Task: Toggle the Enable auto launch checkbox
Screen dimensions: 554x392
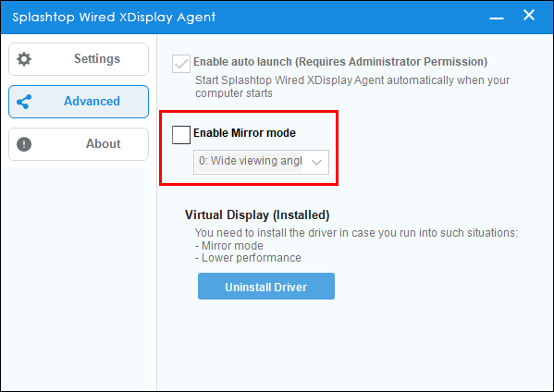Action: pos(181,64)
